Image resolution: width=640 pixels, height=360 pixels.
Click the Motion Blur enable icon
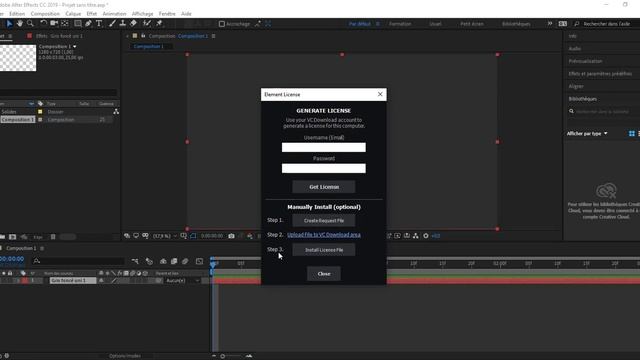[185, 261]
